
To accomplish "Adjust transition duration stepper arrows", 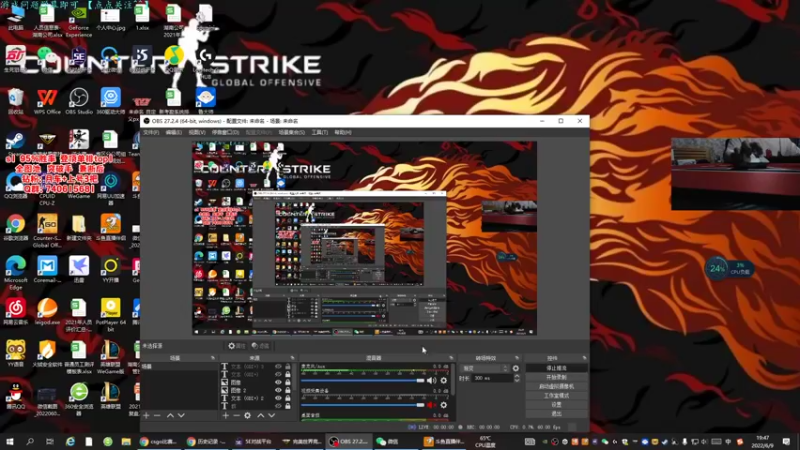I will point(517,378).
